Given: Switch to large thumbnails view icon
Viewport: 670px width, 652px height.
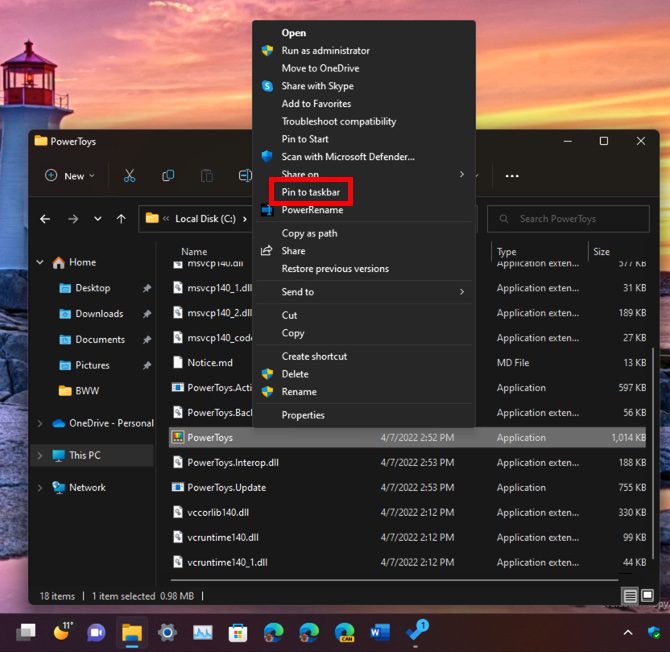Looking at the screenshot, I should pyautogui.click(x=647, y=595).
